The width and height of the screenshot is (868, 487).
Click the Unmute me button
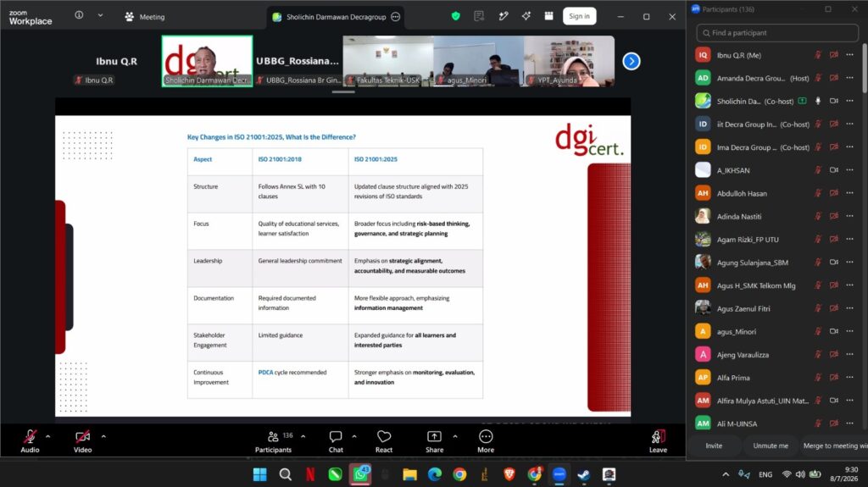[771, 445]
